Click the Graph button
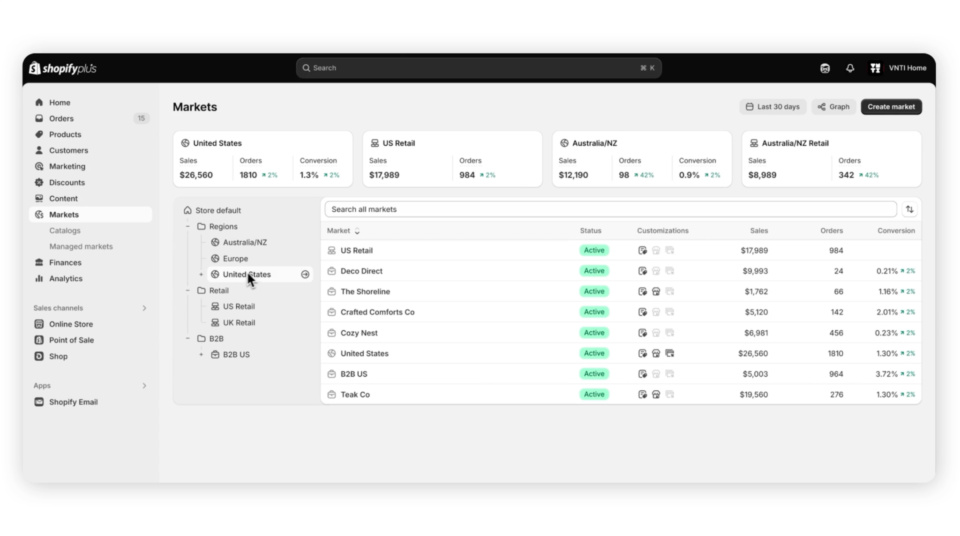 click(x=833, y=107)
